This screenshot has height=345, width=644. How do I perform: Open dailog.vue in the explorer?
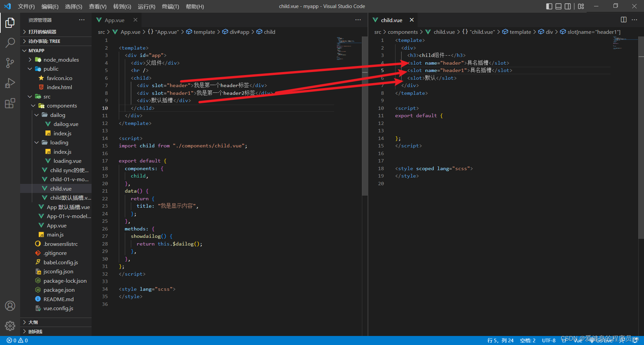56,124
